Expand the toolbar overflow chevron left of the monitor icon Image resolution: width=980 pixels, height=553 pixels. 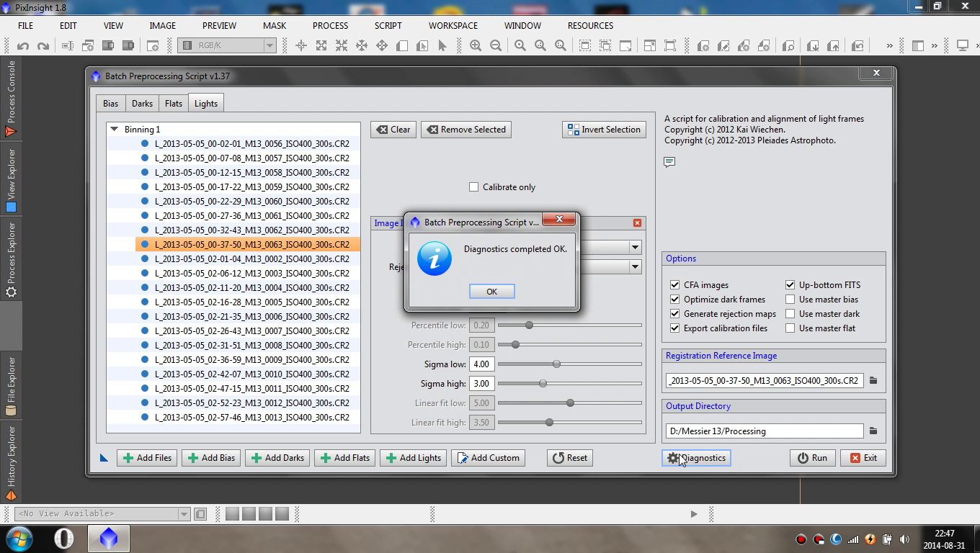pos(934,45)
